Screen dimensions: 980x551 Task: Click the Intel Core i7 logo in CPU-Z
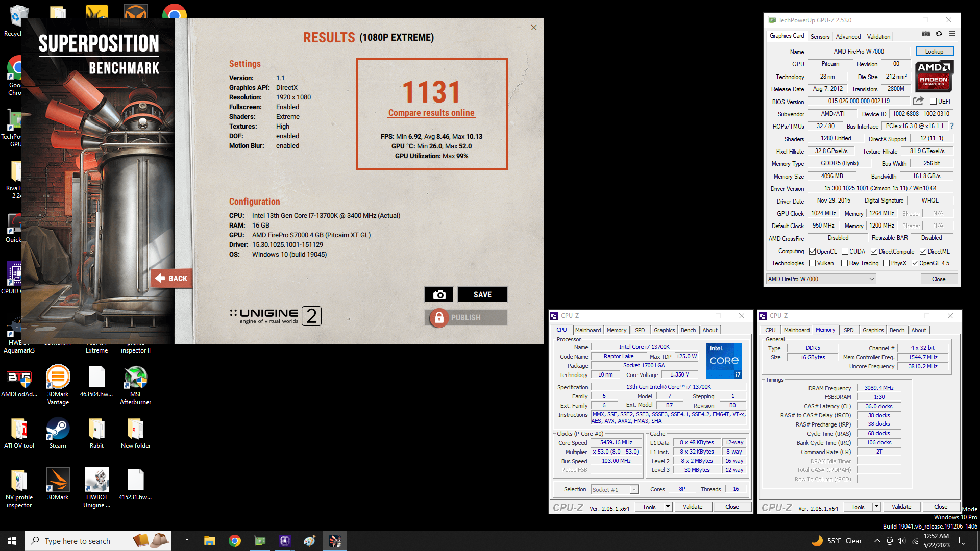(x=724, y=361)
